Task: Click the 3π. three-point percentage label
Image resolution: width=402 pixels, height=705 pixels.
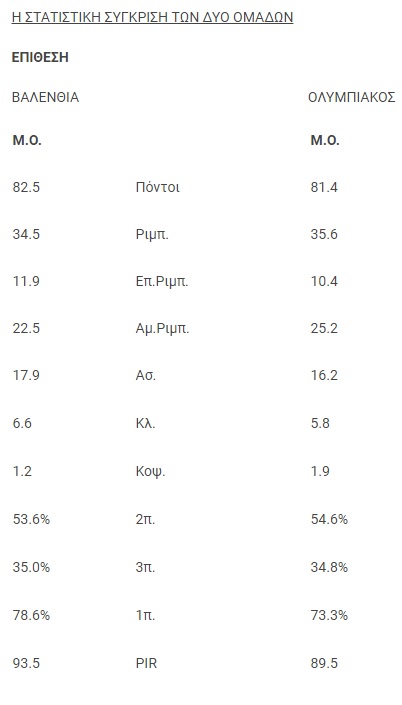Action: pyautogui.click(x=145, y=567)
